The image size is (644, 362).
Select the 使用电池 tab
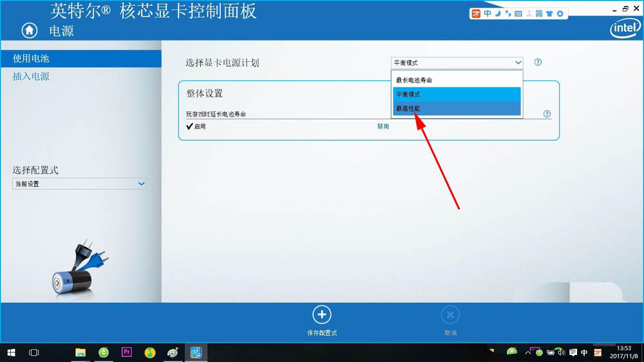click(x=81, y=59)
